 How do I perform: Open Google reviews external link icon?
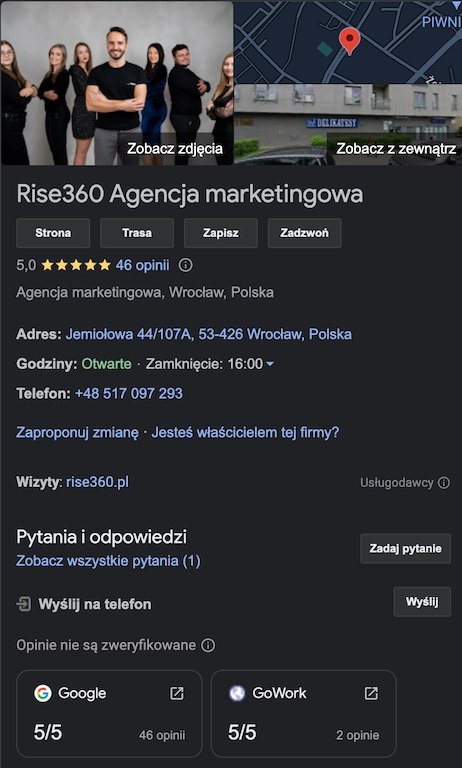tap(177, 693)
